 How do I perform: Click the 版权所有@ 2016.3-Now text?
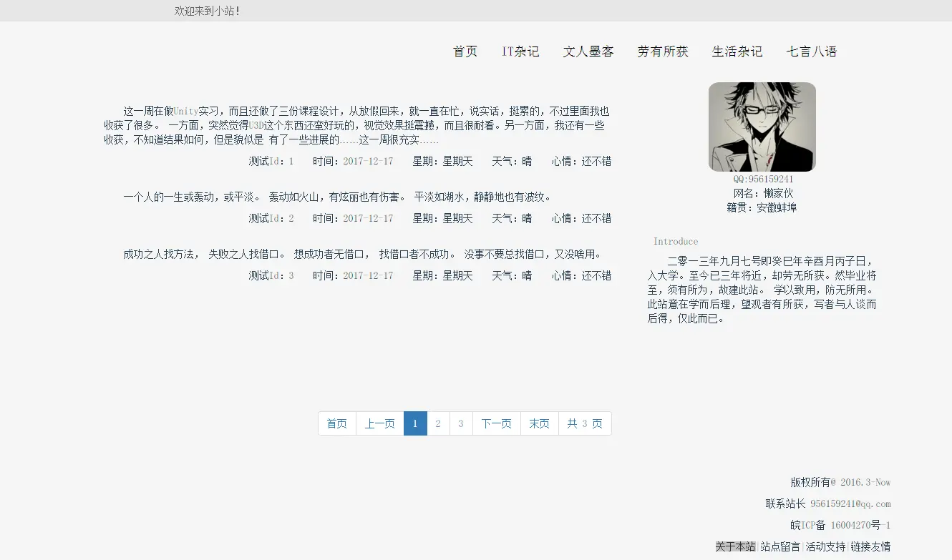[840, 482]
